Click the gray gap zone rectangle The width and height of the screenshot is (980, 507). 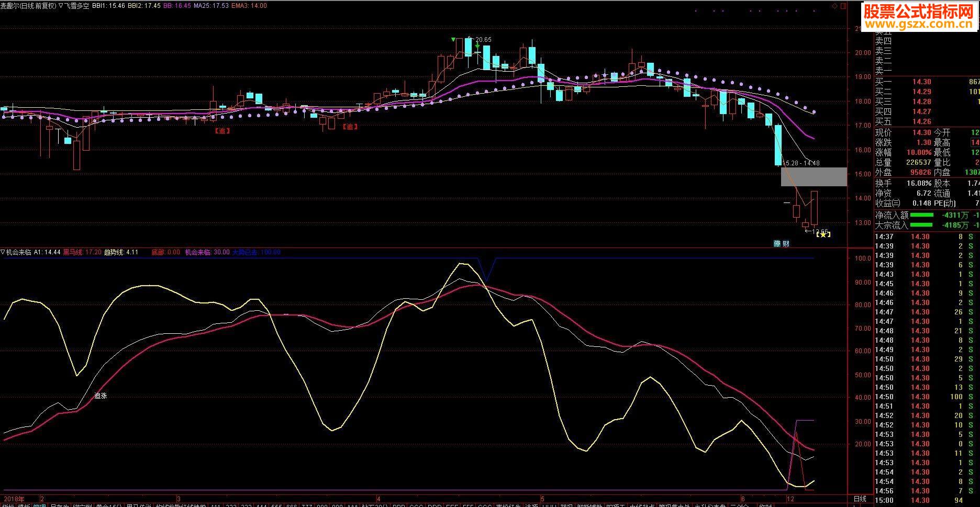click(814, 177)
